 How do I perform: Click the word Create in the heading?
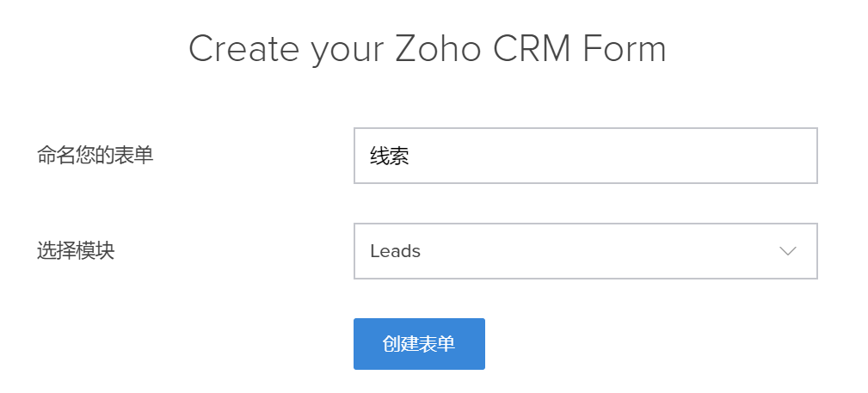(x=243, y=48)
